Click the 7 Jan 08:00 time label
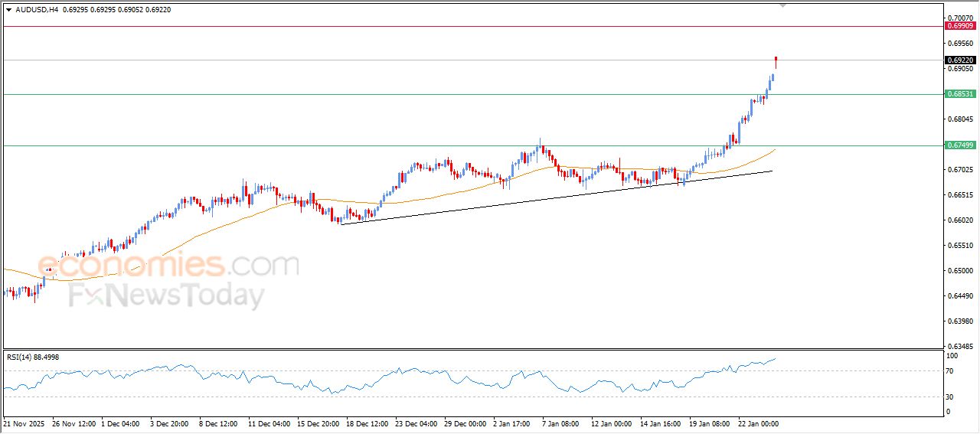The width and height of the screenshot is (980, 434). click(x=560, y=423)
